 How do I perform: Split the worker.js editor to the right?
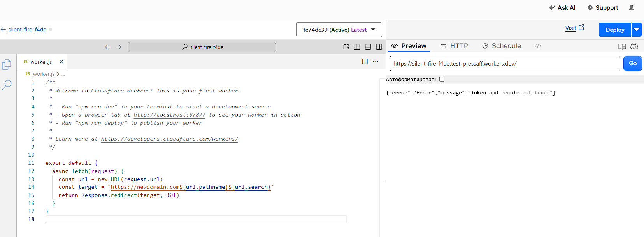coord(365,61)
